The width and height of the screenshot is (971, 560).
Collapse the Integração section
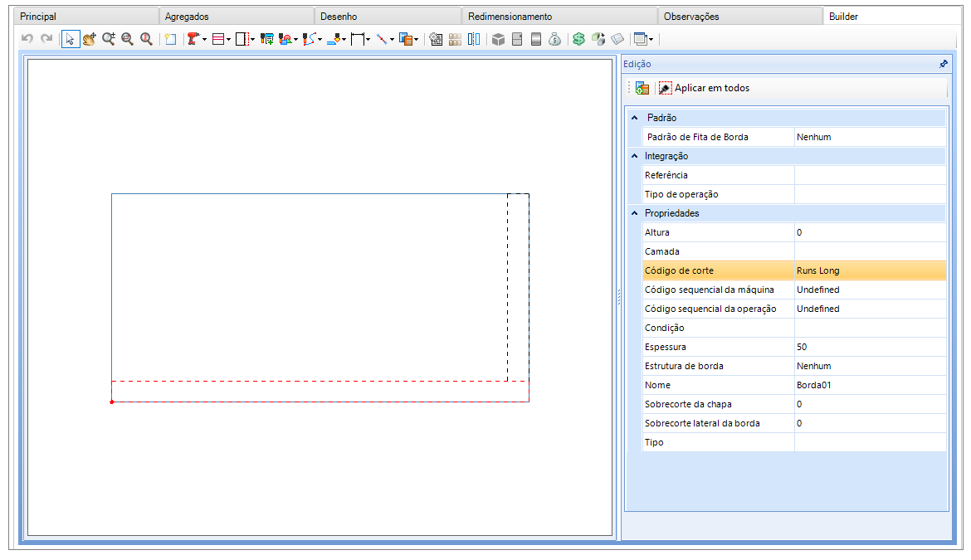tap(634, 156)
